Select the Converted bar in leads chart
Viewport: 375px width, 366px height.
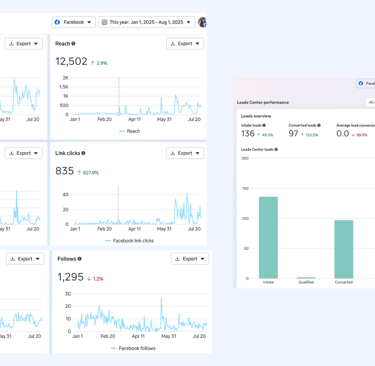point(344,249)
